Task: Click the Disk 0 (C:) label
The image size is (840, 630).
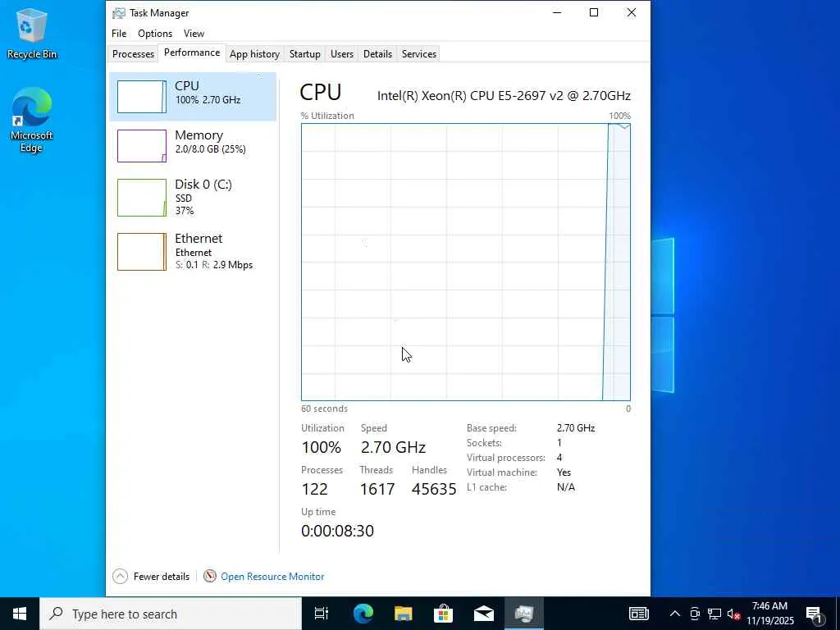Action: coord(203,185)
